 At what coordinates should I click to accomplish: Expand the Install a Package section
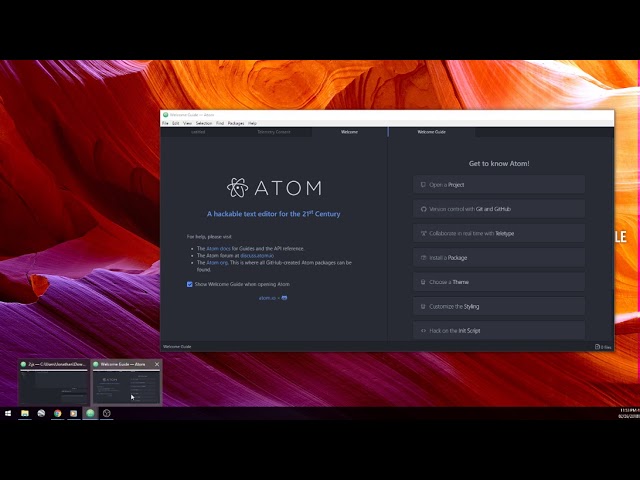click(x=499, y=258)
